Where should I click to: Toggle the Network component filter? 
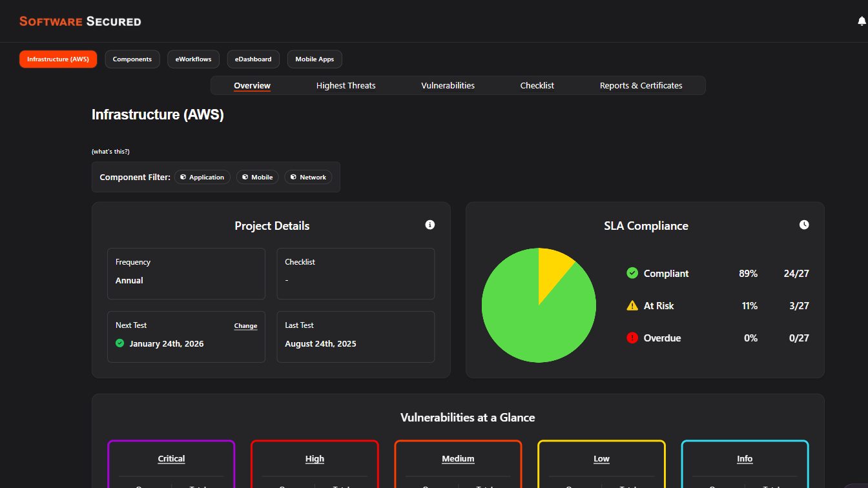point(308,177)
